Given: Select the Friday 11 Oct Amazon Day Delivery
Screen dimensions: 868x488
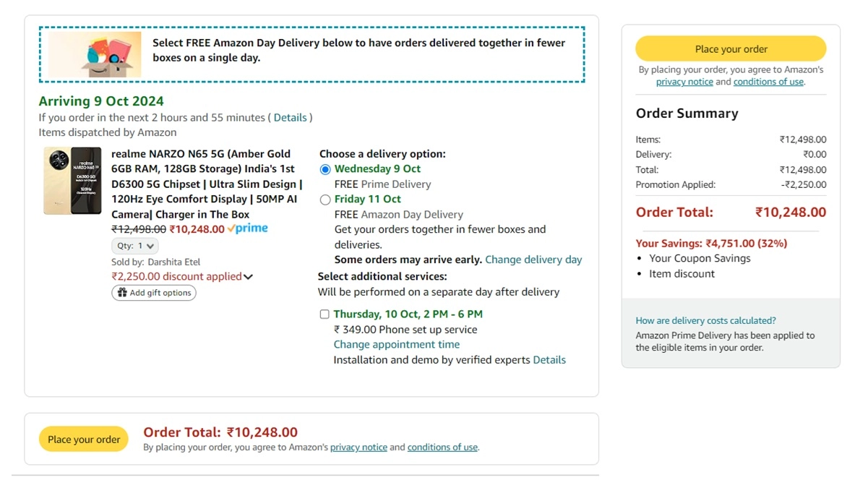Looking at the screenshot, I should (x=326, y=199).
